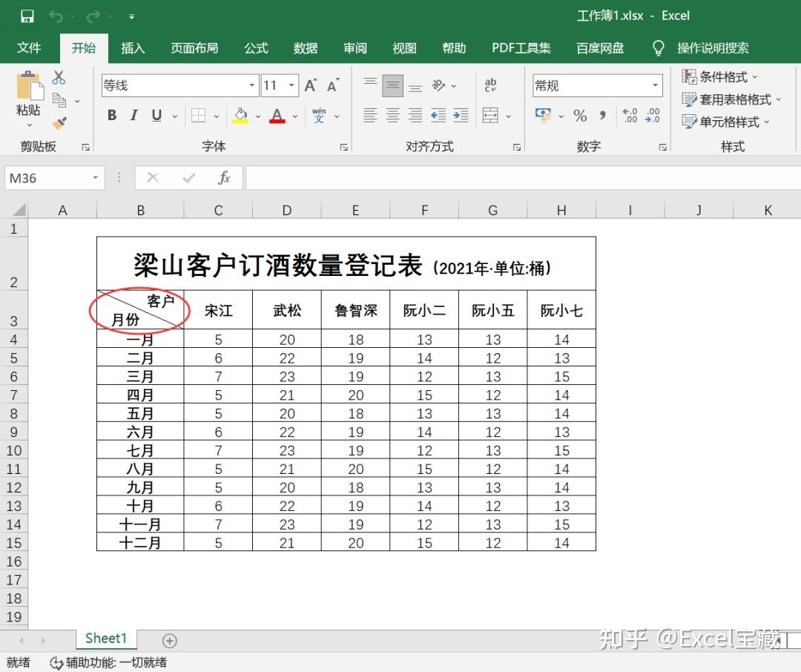Viewport: 801px width, 672px height.
Task: Click the Comma Style icon
Action: [603, 116]
